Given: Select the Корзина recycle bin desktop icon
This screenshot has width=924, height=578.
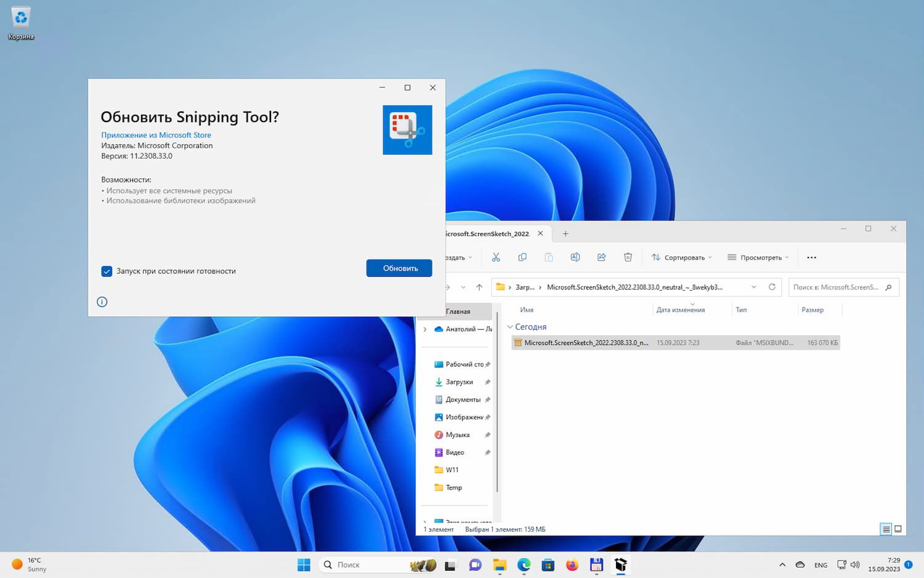Looking at the screenshot, I should 21,23.
